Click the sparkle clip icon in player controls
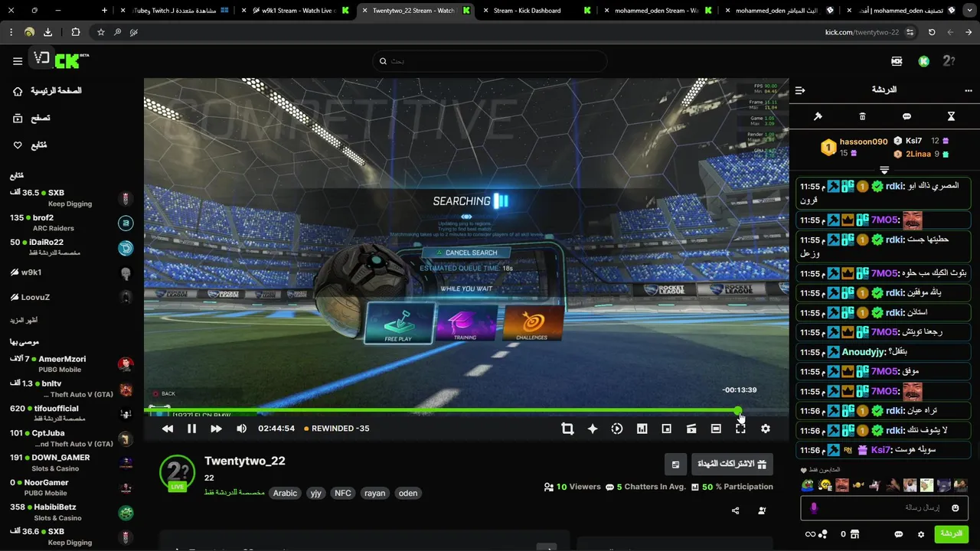The height and width of the screenshot is (551, 980). pos(592,429)
